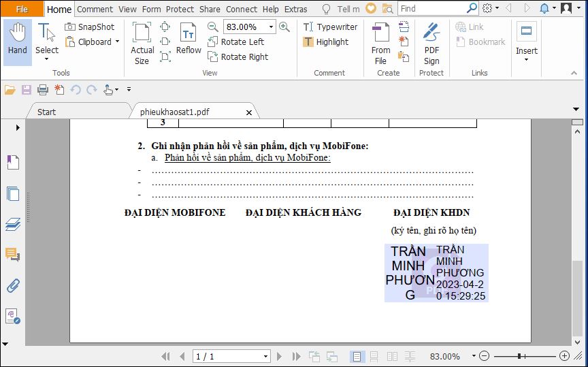Open PDF Sign tool
Viewport: 588px width, 367px height.
pos(431,43)
